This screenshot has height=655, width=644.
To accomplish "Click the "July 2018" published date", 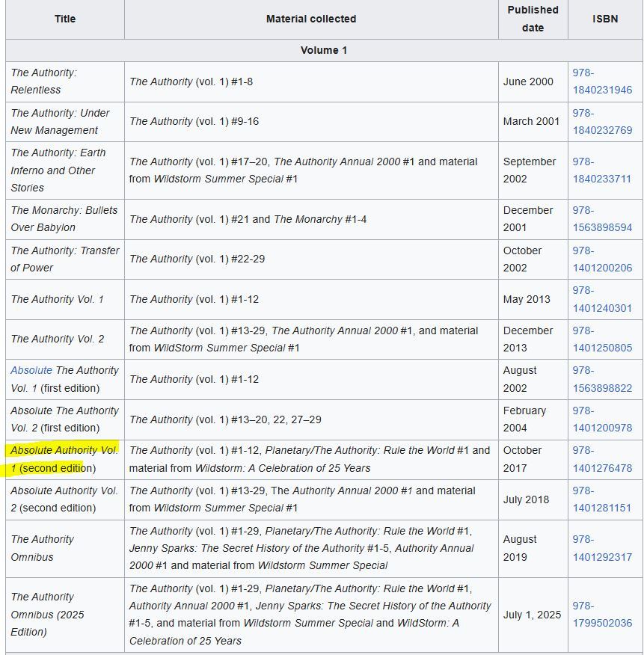I will (526, 499).
